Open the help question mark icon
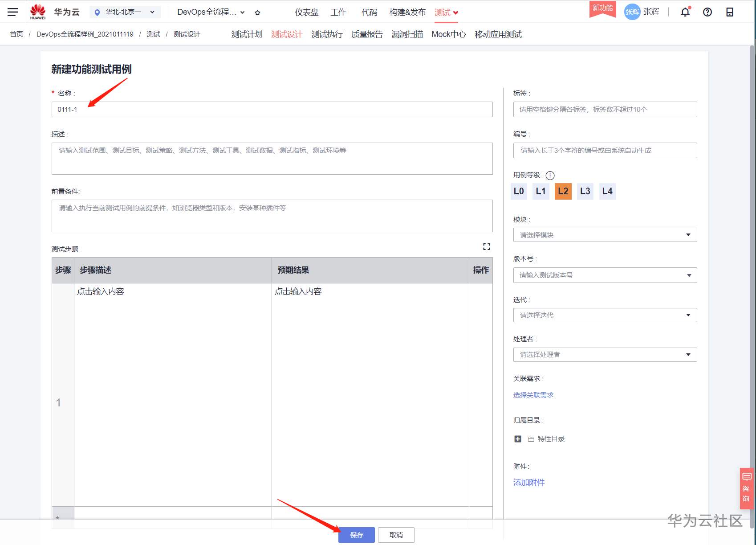 pos(707,12)
